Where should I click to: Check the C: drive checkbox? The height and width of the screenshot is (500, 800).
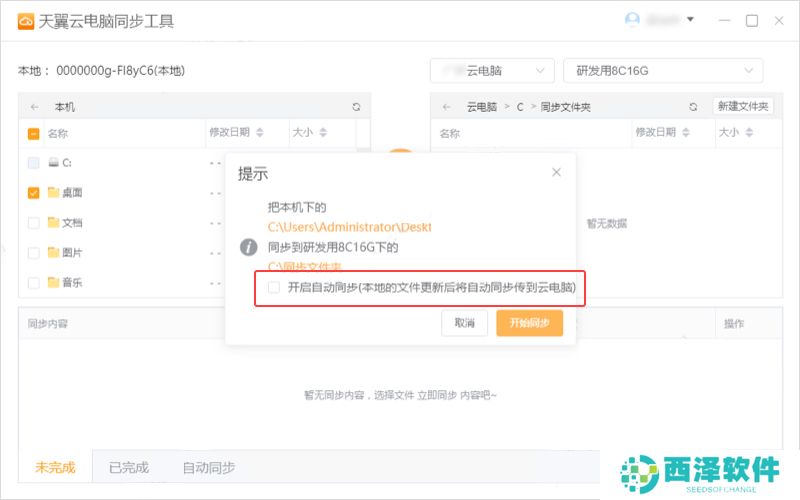(33, 163)
